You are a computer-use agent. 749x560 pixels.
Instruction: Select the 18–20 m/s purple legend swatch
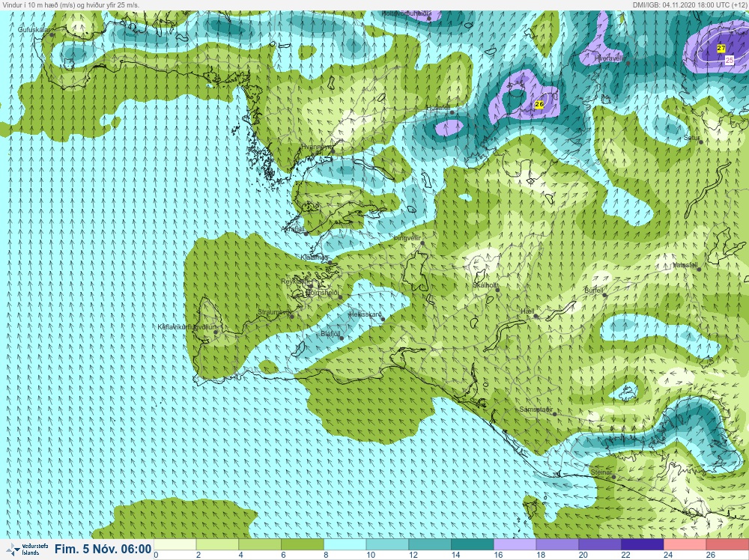click(557, 545)
